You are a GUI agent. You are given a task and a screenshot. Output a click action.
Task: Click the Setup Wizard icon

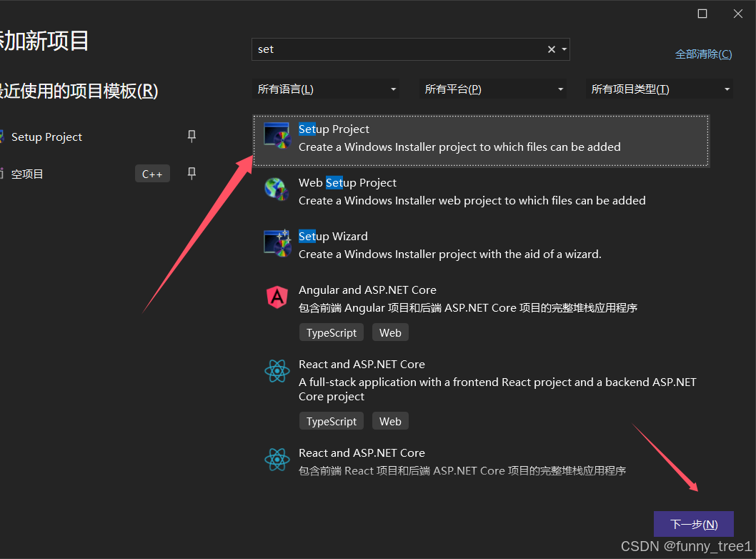pyautogui.click(x=277, y=243)
